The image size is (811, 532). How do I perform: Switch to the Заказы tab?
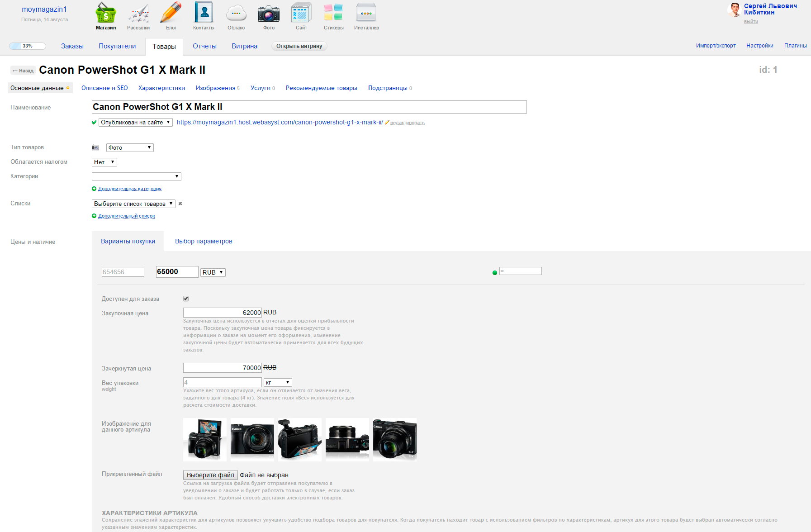click(x=72, y=46)
